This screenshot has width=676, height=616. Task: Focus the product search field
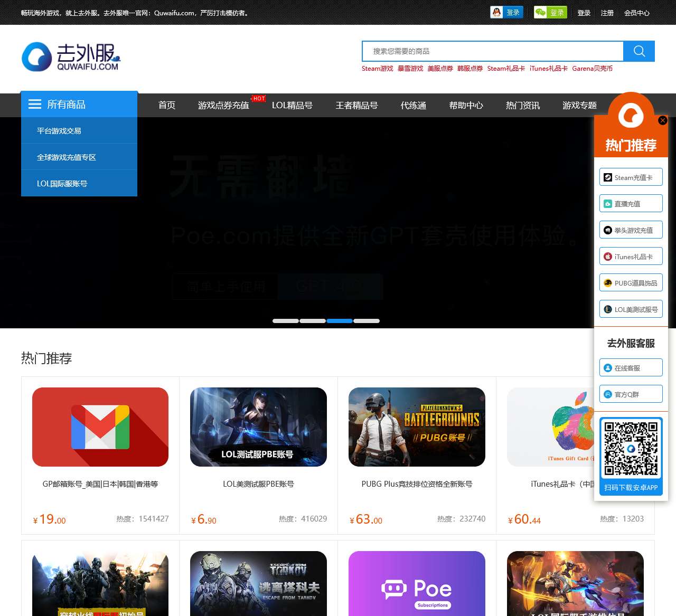[x=493, y=51]
